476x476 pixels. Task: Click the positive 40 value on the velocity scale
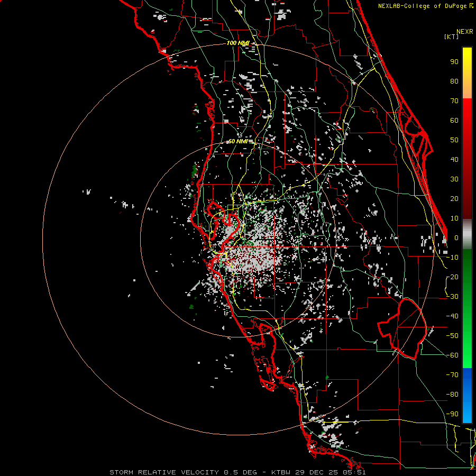454,160
